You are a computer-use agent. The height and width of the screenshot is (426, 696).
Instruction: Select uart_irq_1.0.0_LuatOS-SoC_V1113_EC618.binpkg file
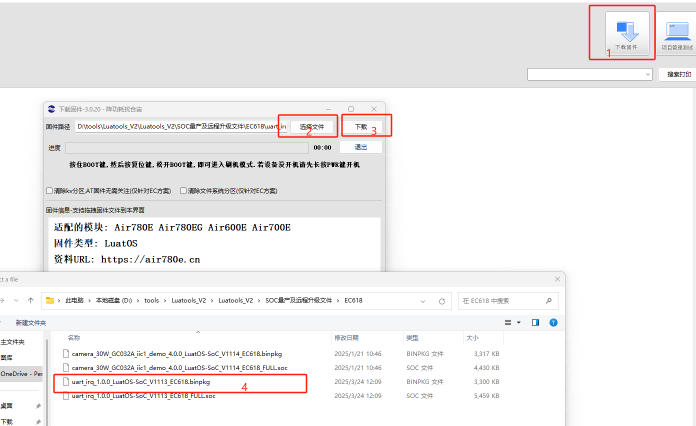coord(141,382)
